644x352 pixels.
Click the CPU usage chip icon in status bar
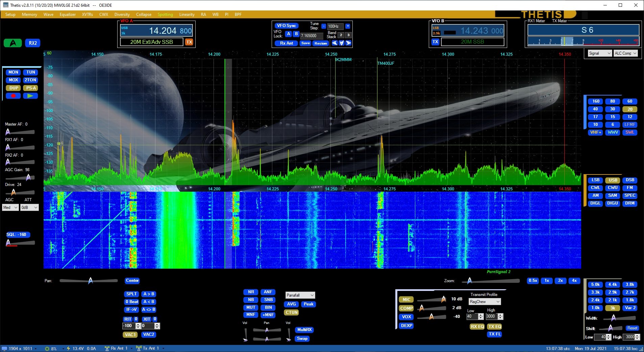pyautogui.click(x=47, y=349)
